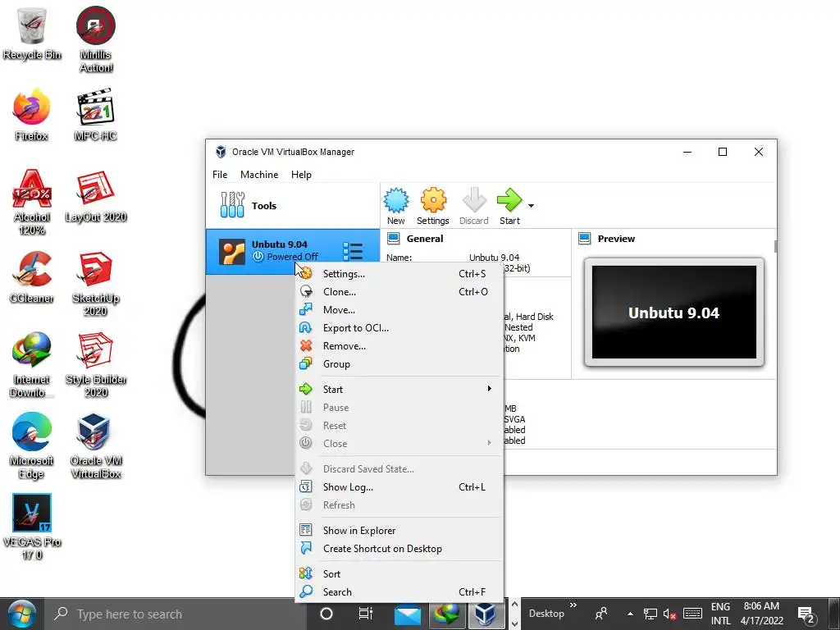Click the Unbutu 9.04 preview thumbnail
The height and width of the screenshot is (630, 840).
point(674,313)
